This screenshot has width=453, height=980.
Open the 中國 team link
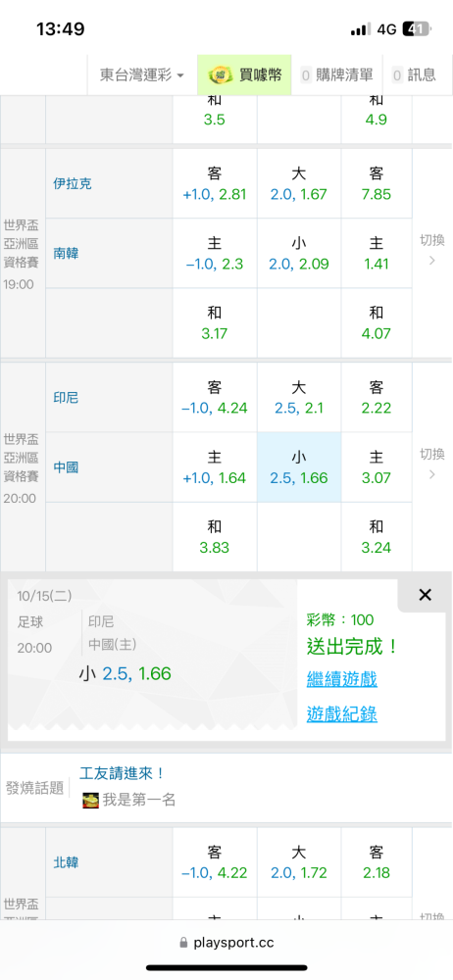tap(66, 467)
